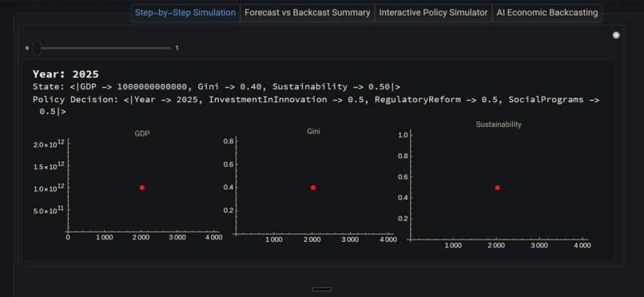Screen dimensions: 644x297
Task: Click the 1.0 tick label on the Sustainability axis
Action: pos(403,135)
